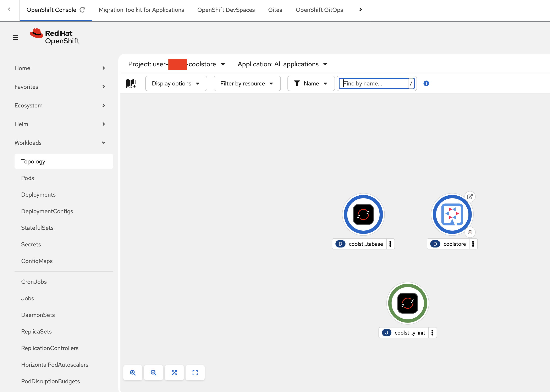Open kebab menu for coolstore deployment

(x=473, y=244)
